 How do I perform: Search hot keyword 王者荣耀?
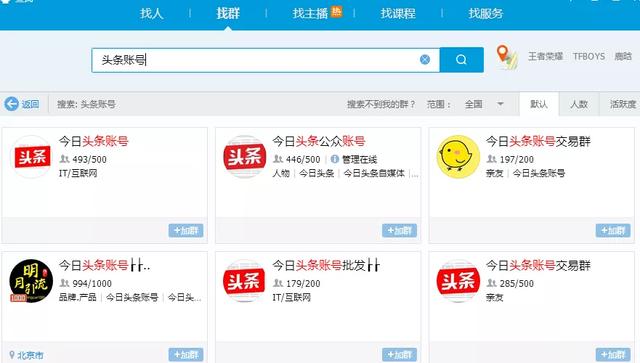545,56
